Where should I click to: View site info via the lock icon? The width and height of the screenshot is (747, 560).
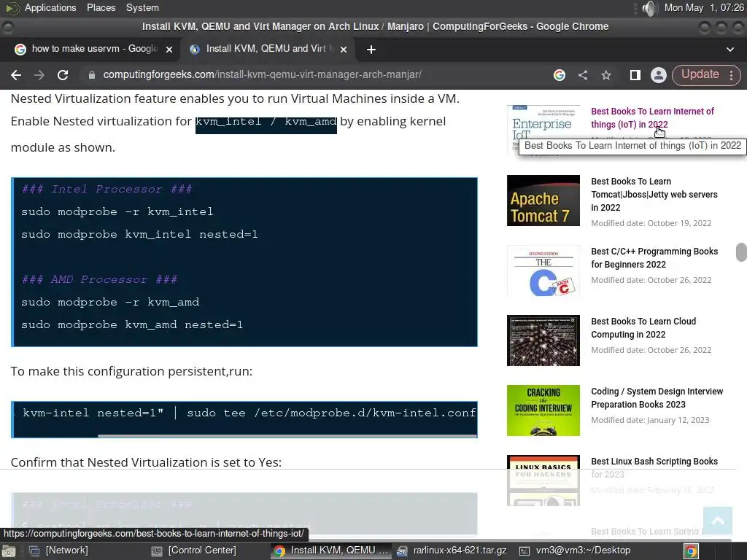(x=92, y=75)
